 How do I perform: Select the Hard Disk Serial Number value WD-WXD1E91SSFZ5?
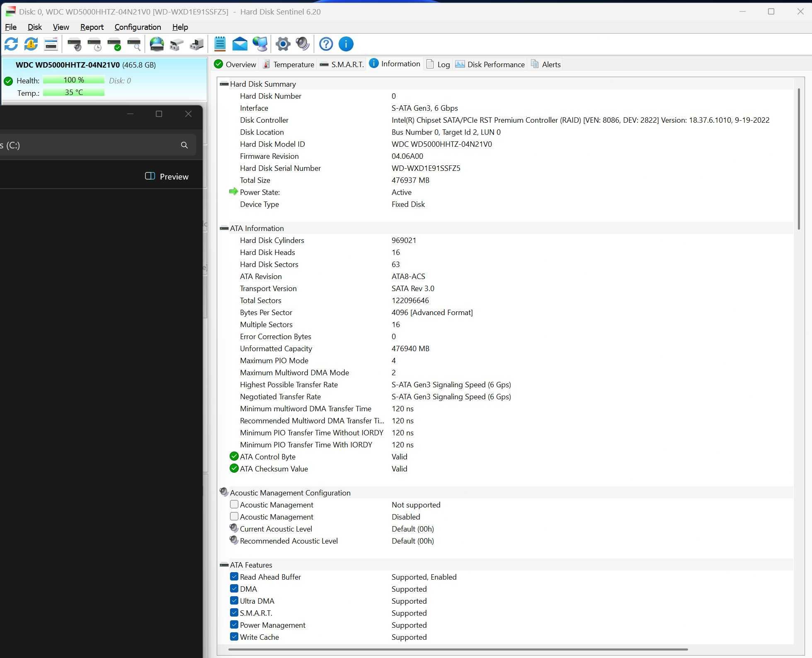point(426,168)
